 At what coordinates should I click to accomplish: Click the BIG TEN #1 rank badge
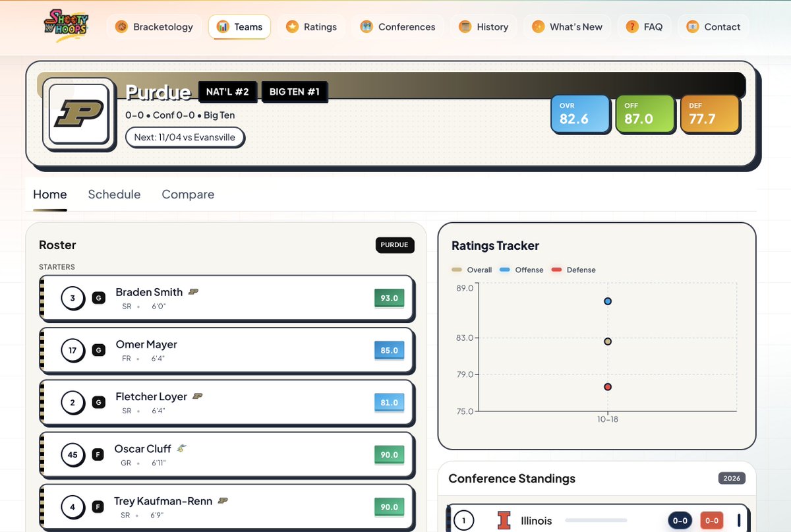[x=295, y=92]
